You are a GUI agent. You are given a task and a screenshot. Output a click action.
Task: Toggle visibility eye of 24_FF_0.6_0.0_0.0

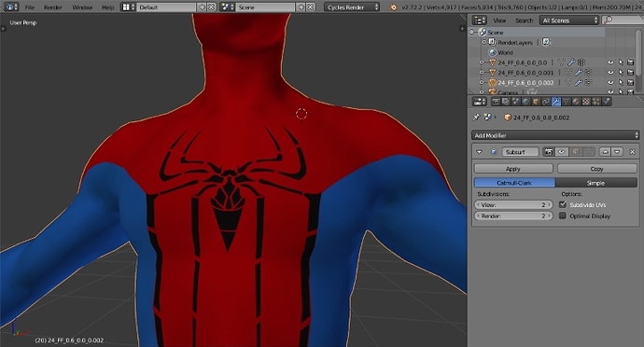610,62
